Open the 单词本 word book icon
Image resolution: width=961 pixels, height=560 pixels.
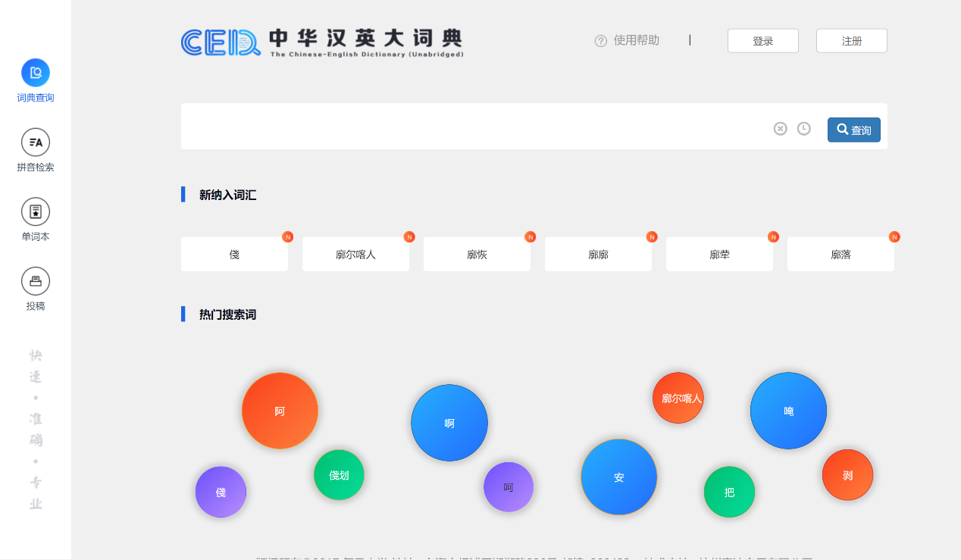click(36, 212)
